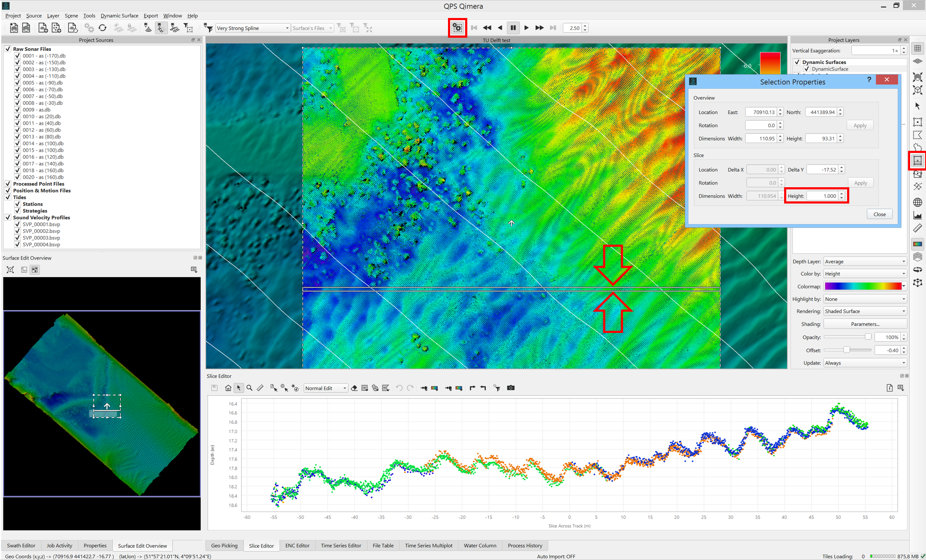926x560 pixels.
Task: Click the Close button in Selection Properties
Action: 879,214
